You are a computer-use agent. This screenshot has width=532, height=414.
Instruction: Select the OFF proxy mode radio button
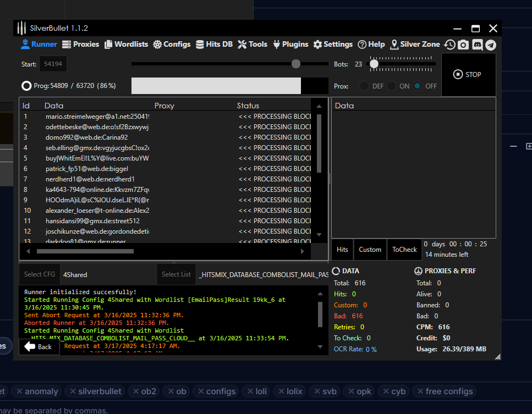click(418, 86)
